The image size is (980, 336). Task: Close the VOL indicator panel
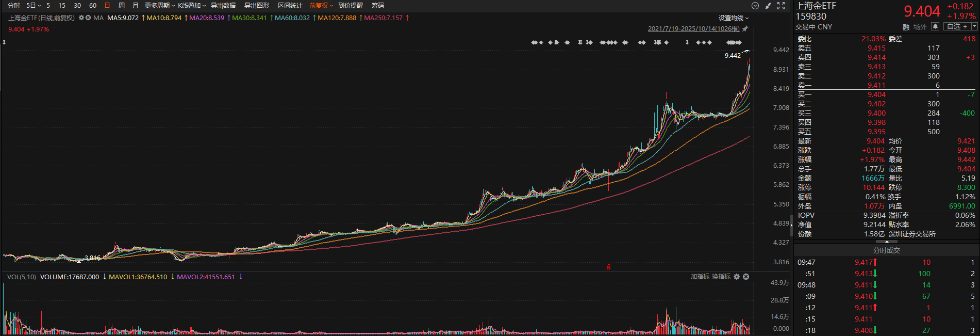746,277
